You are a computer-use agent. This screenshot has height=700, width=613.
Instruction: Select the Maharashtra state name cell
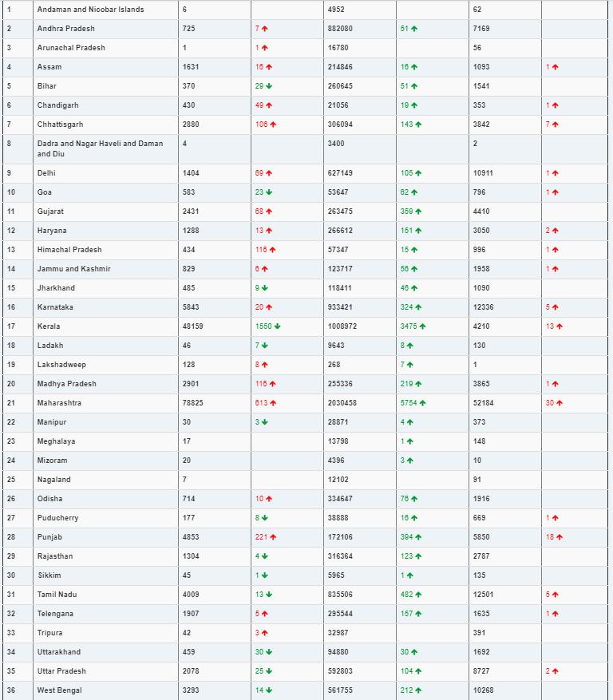[x=106, y=403]
